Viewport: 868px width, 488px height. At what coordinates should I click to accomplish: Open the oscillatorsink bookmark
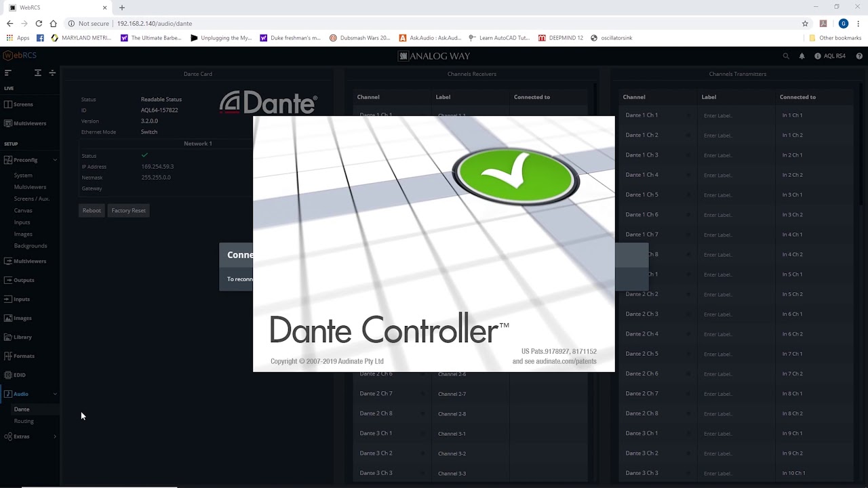[612, 38]
